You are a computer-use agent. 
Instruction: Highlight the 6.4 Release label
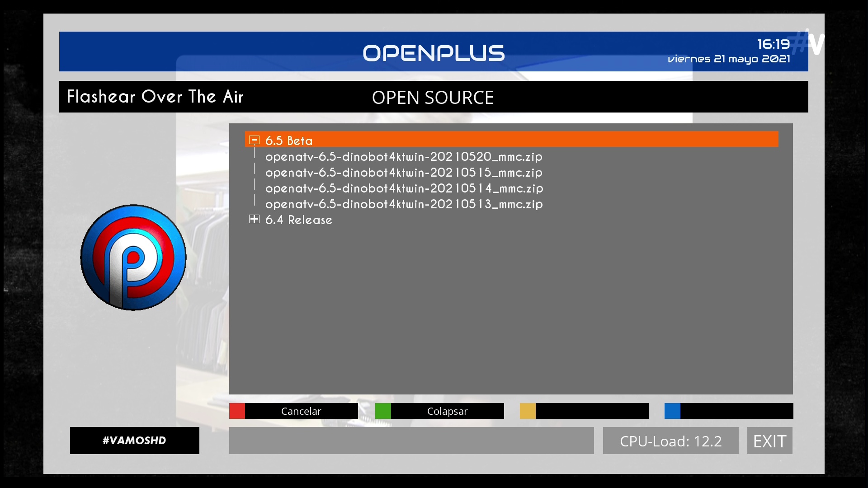click(298, 220)
